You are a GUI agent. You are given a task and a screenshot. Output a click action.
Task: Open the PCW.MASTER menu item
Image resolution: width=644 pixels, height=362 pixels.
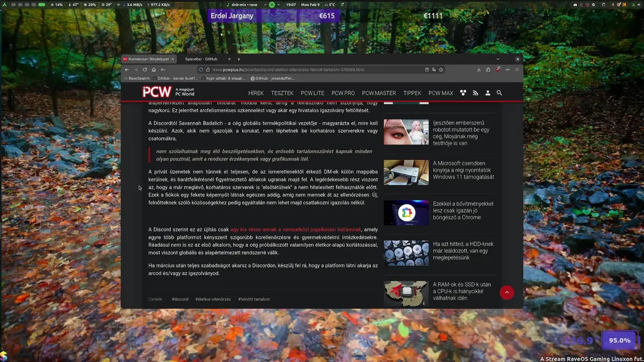[x=379, y=93]
